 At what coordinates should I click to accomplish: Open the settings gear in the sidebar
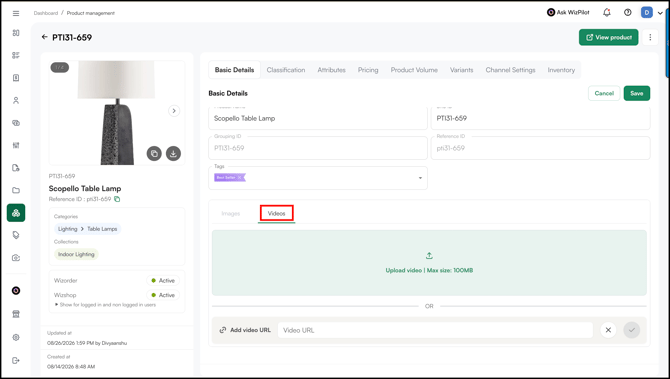tap(16, 337)
